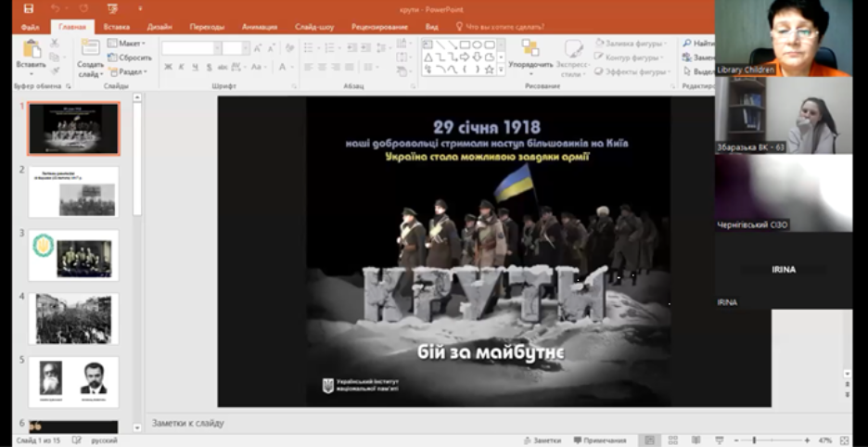This screenshot has width=868, height=447.
Task: Toggle strikethrough (abc) formatting
Action: 223,67
